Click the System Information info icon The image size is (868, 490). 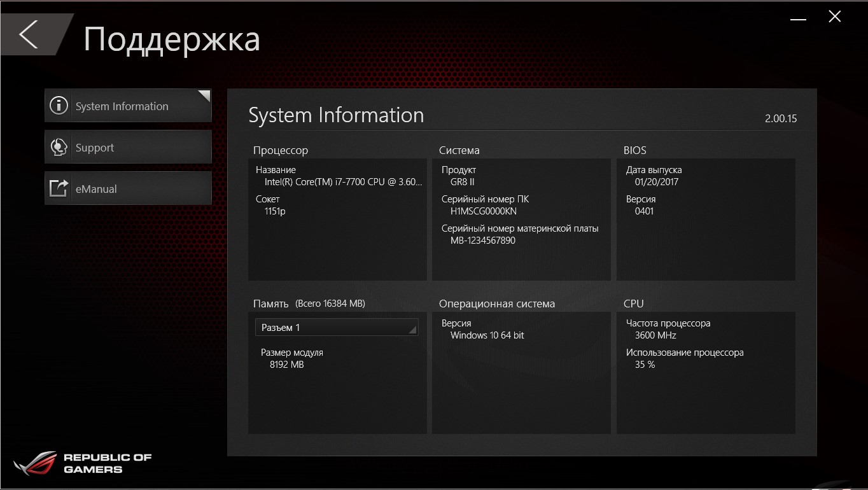pos(59,106)
